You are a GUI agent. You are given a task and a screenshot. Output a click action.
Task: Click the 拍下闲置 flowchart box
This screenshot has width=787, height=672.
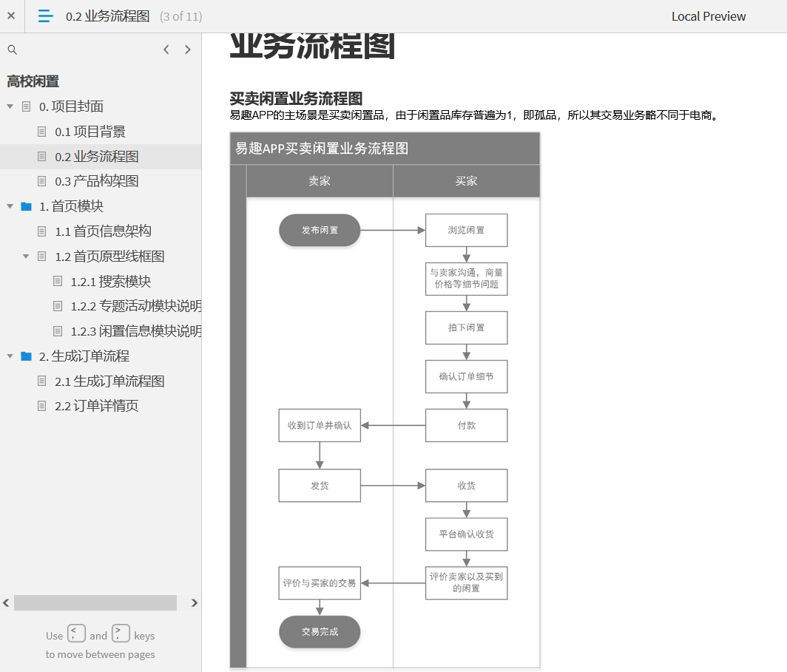pos(466,327)
